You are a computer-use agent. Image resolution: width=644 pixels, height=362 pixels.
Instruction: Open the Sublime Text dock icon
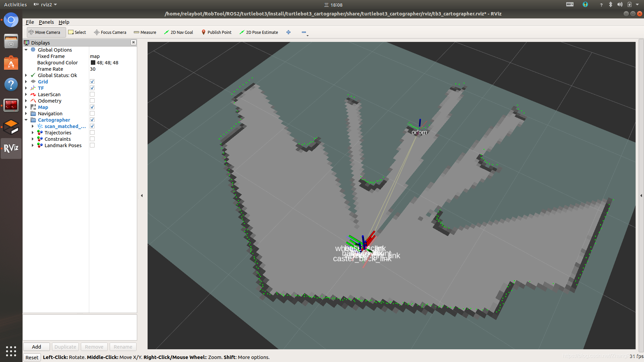coord(11,127)
